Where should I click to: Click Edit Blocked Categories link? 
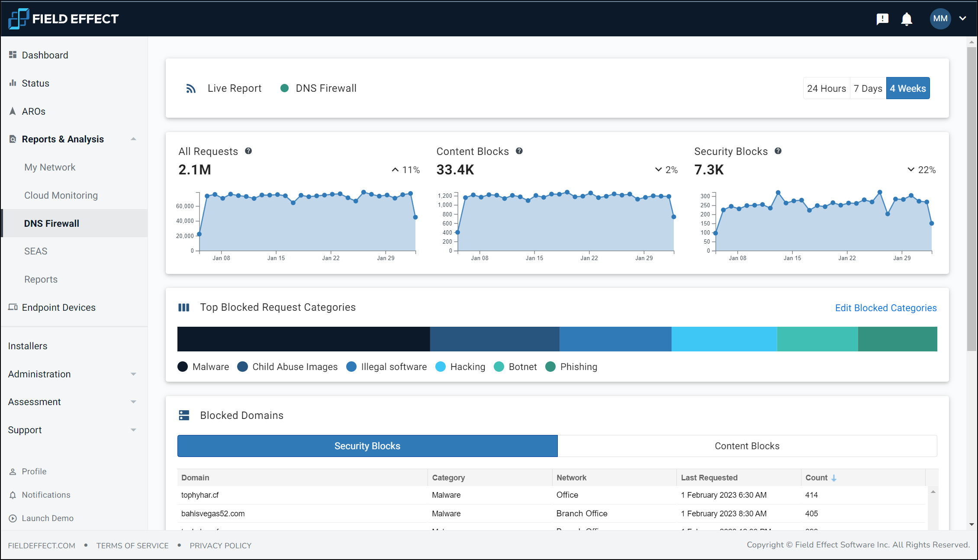[x=885, y=308]
